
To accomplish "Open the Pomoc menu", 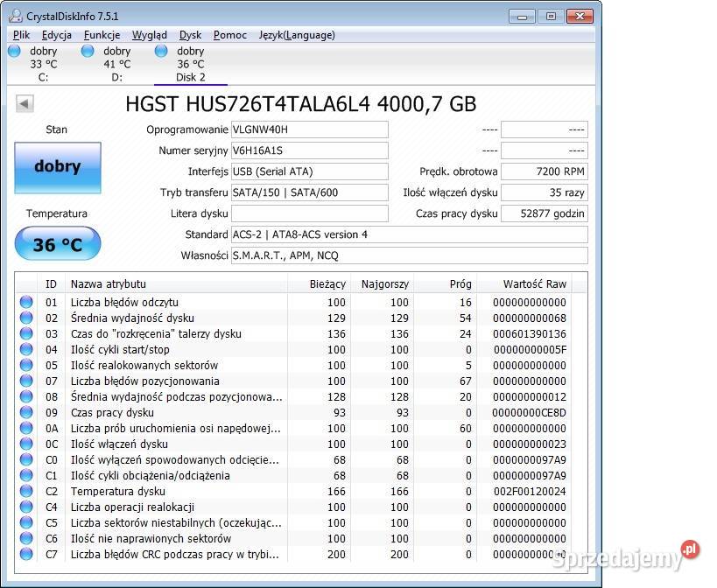I will (x=230, y=35).
